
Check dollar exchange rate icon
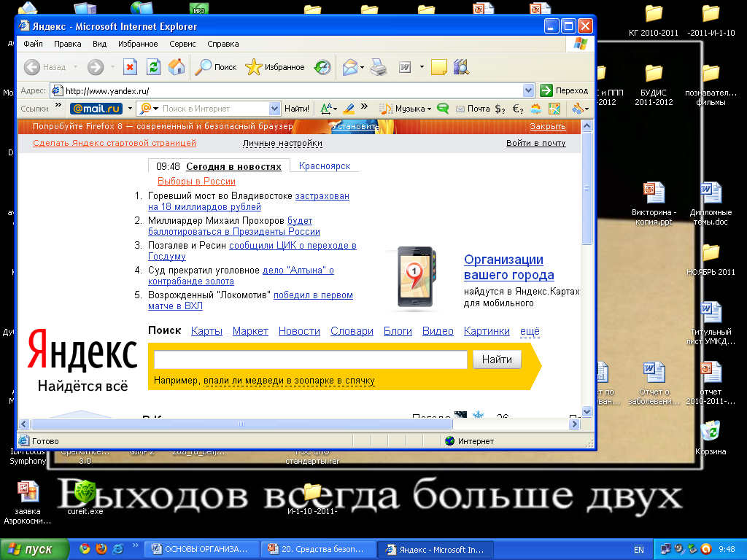tap(500, 109)
